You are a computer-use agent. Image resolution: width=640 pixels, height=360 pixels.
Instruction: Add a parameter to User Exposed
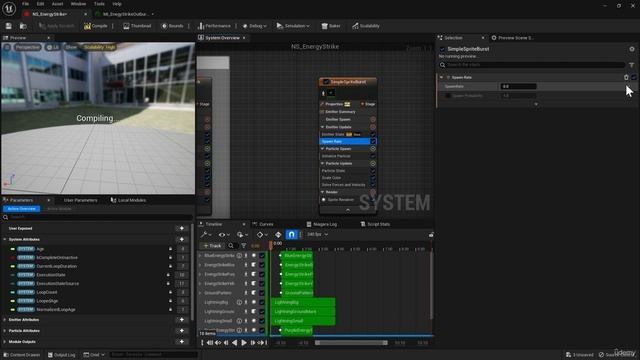[182, 228]
